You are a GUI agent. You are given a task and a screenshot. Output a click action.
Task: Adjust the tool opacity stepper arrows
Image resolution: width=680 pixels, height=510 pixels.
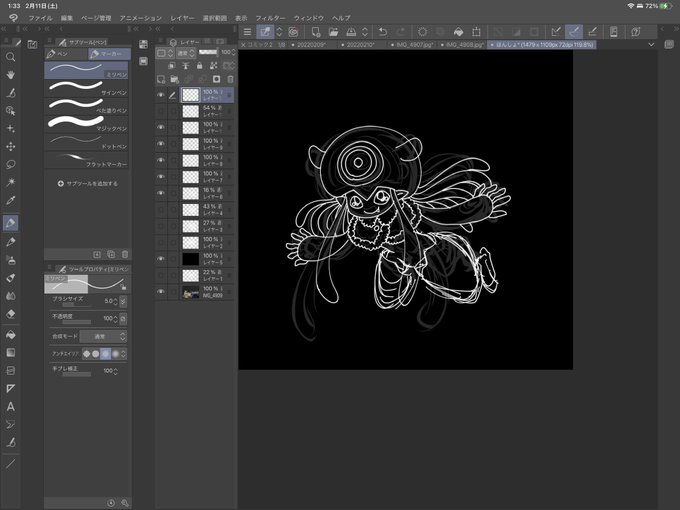click(115, 318)
